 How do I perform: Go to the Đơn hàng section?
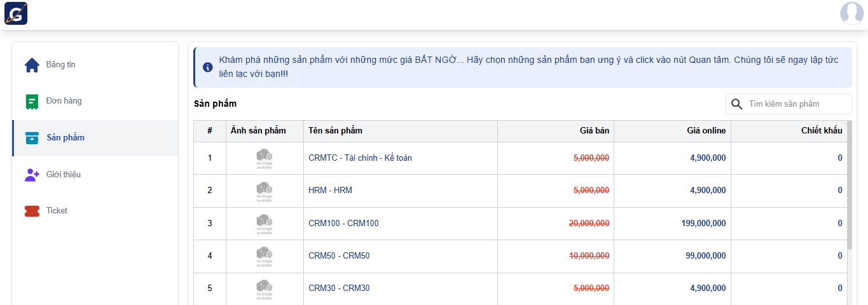pos(64,101)
